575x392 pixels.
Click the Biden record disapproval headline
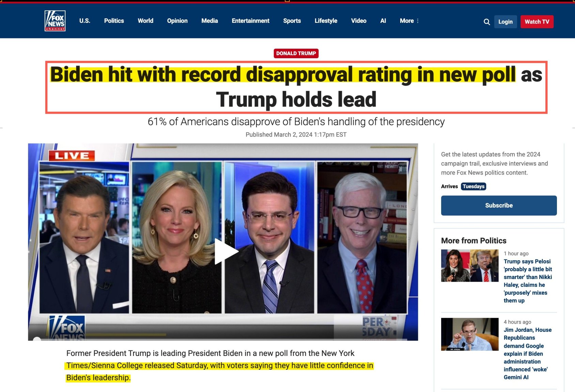pos(296,87)
